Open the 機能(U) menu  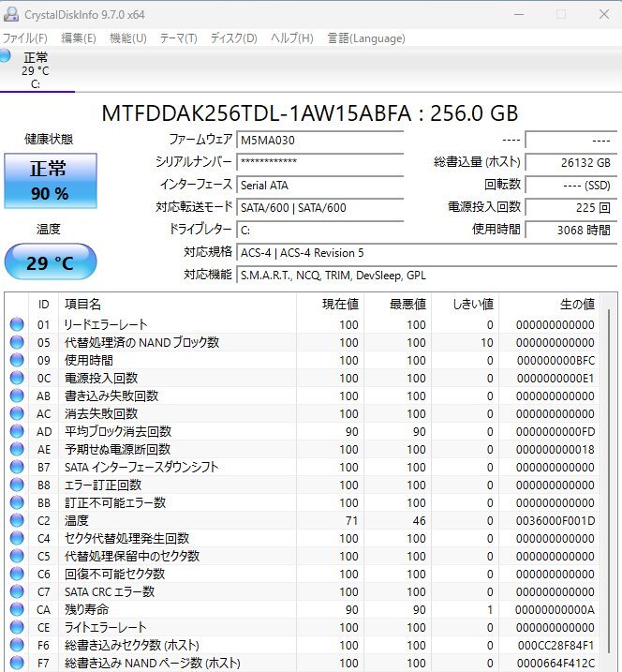[128, 38]
